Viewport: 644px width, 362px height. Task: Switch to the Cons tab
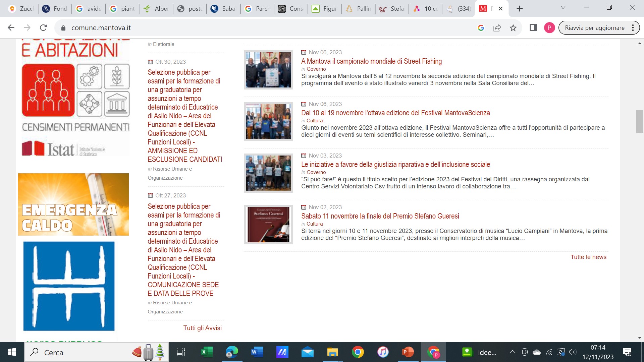[291, 9]
